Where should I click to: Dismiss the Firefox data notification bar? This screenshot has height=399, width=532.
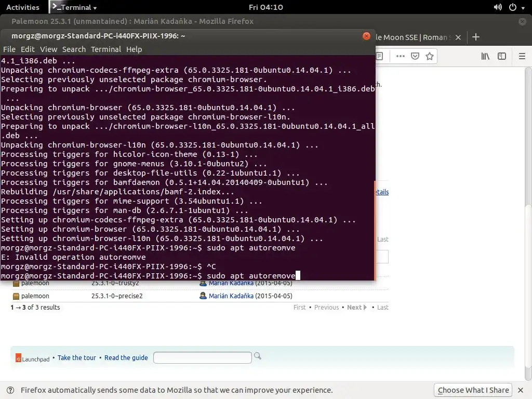521,390
